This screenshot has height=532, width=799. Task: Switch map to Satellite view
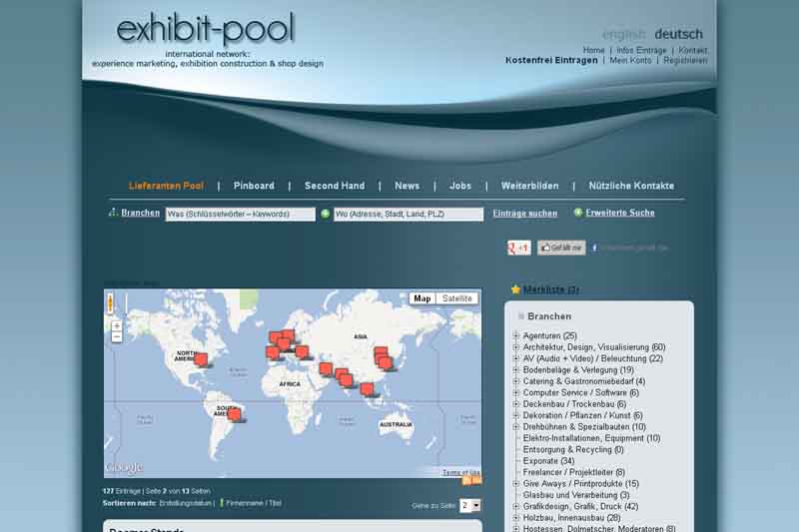point(456,298)
